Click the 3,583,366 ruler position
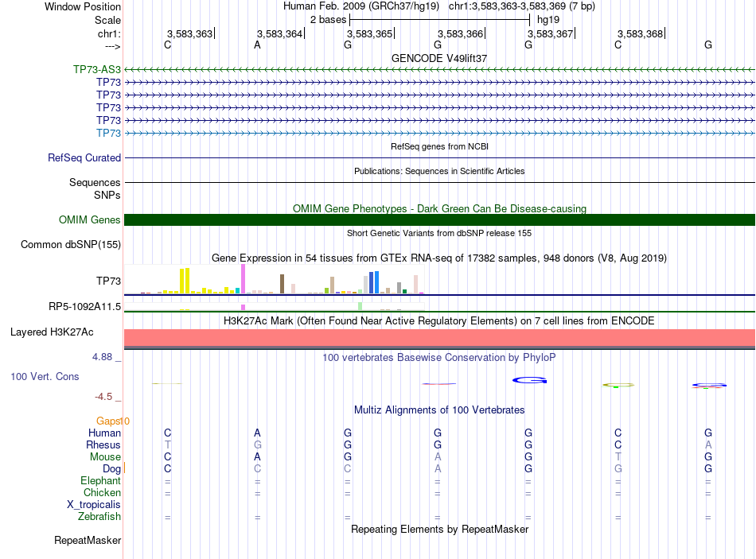This screenshot has height=559, width=756. click(x=460, y=33)
